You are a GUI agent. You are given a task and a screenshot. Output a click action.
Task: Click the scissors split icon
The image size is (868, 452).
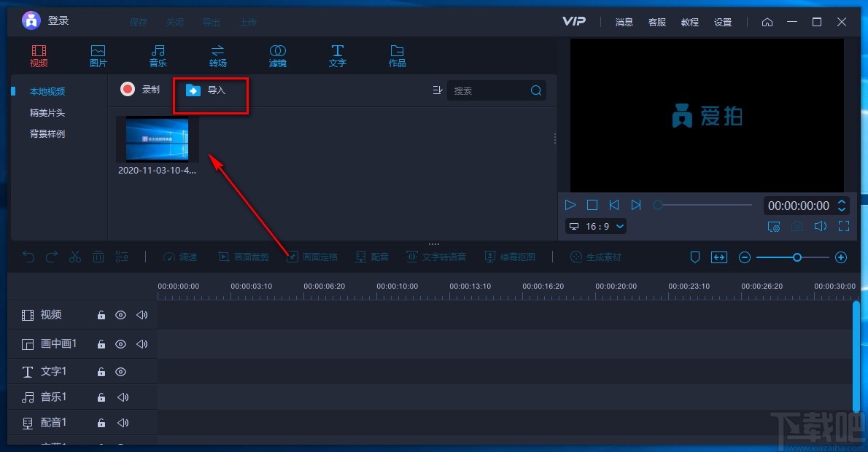click(74, 257)
